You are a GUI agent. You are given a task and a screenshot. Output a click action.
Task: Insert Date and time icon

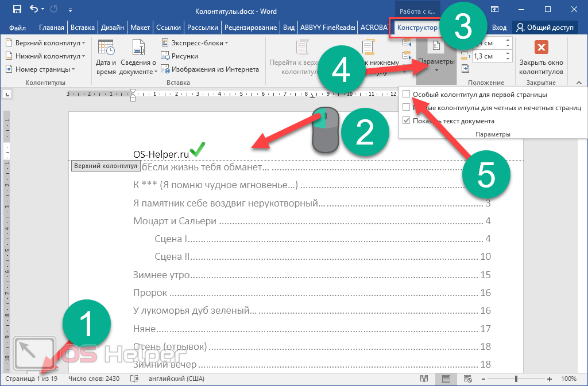[106, 57]
